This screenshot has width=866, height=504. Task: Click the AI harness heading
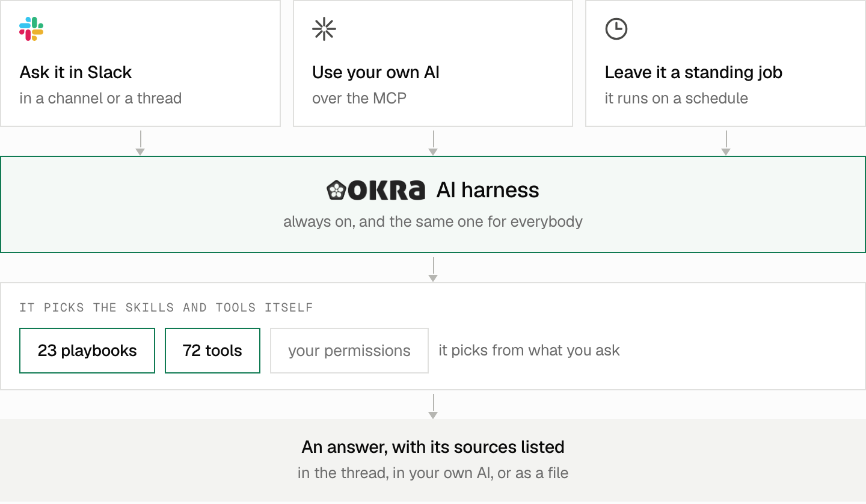click(488, 190)
